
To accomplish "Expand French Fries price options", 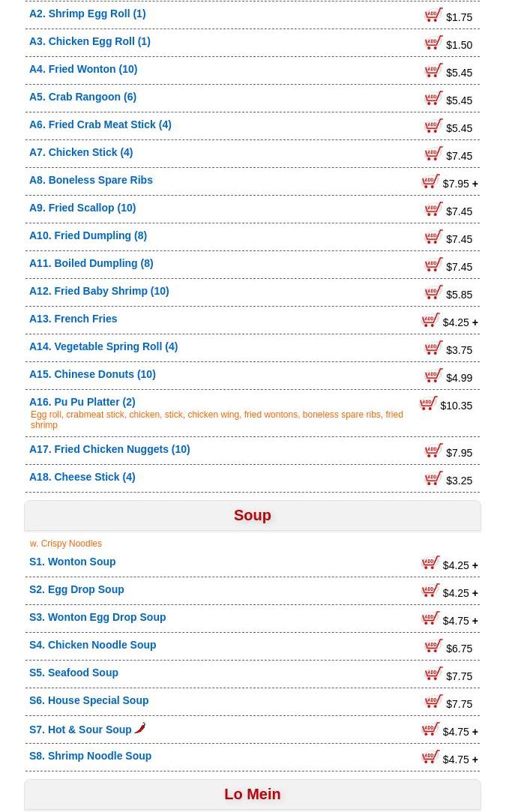I will coord(475,322).
